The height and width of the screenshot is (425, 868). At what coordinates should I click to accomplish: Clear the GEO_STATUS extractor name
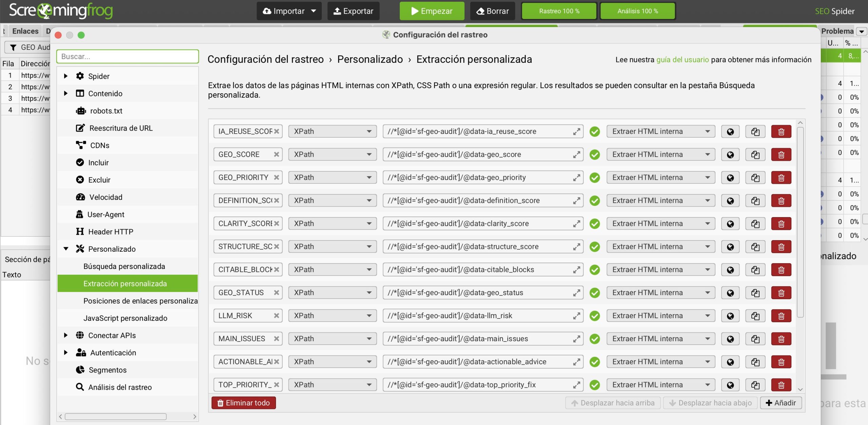pos(276,293)
